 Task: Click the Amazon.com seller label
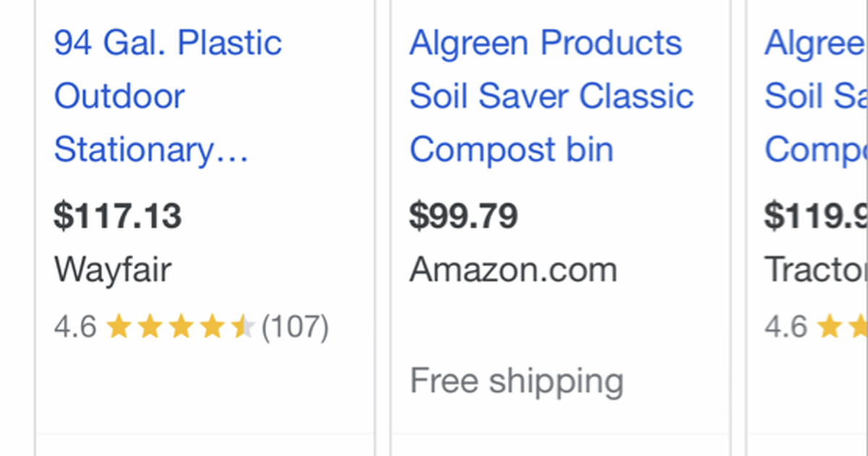coord(514,269)
